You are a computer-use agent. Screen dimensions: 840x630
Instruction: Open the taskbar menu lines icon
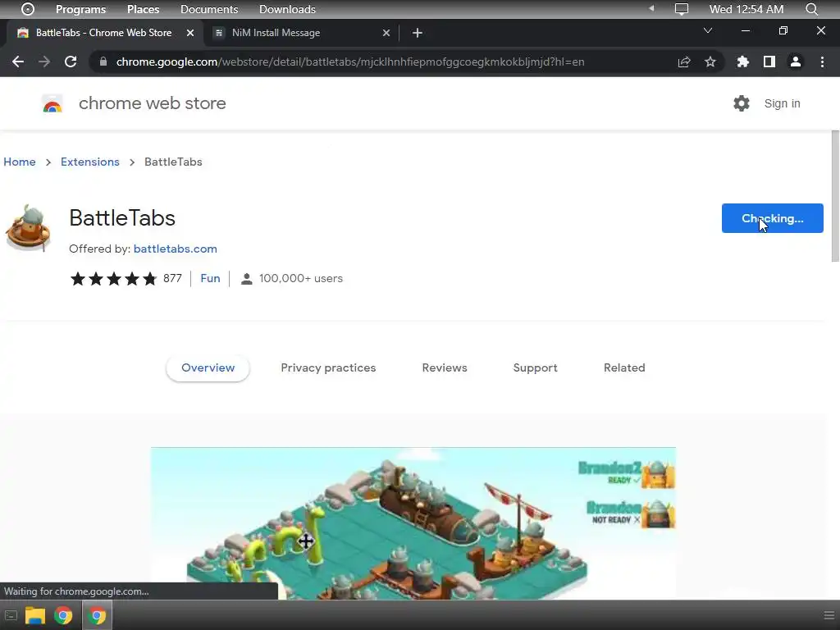coord(829,615)
